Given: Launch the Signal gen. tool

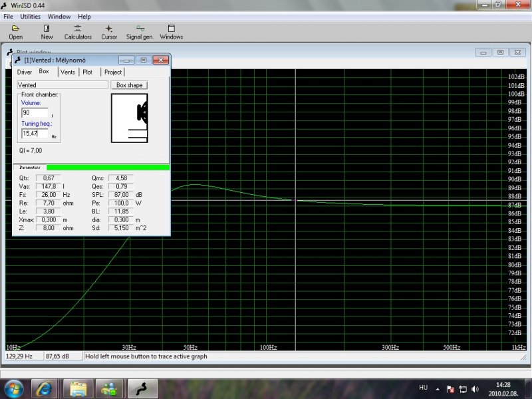Looking at the screenshot, I should 140,32.
